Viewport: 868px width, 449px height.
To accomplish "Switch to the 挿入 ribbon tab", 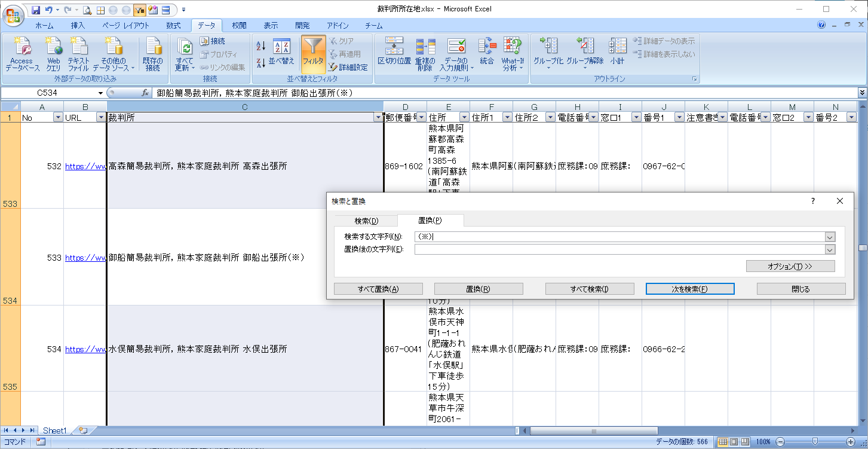I will [x=78, y=26].
